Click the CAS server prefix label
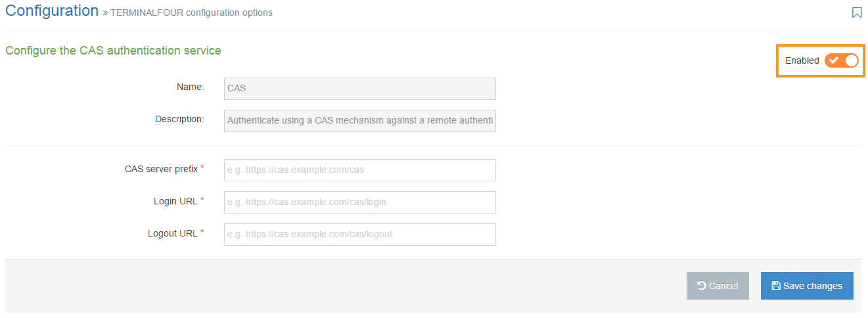 coord(161,169)
